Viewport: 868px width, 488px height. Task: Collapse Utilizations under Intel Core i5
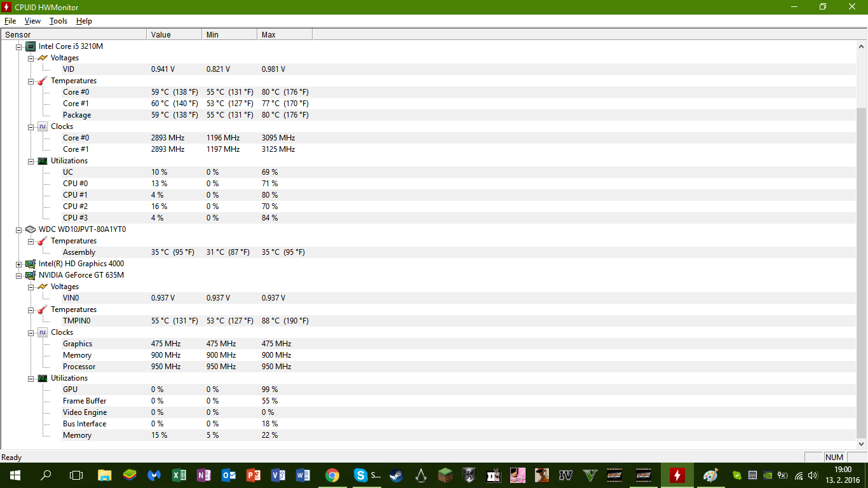[x=31, y=161]
